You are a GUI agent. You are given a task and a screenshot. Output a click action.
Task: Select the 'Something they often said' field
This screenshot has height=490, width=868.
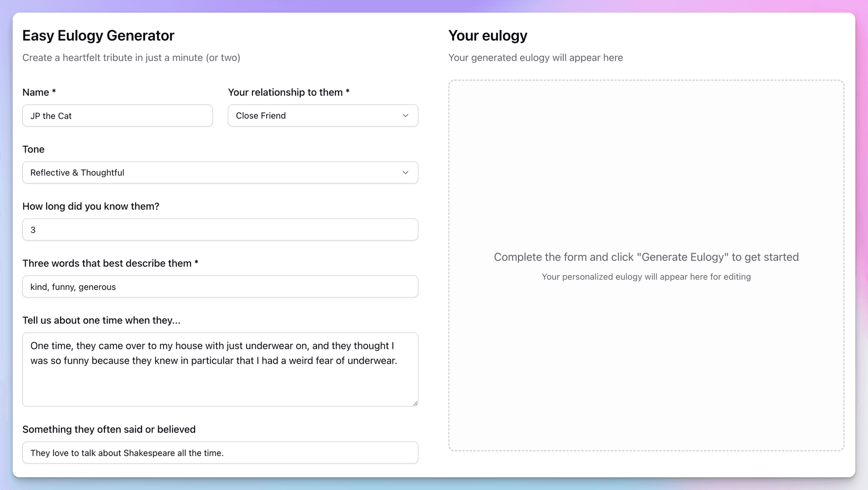(220, 452)
